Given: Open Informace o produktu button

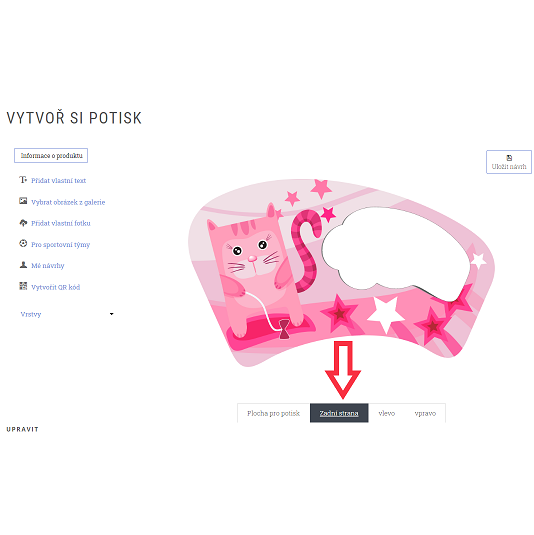Looking at the screenshot, I should pyautogui.click(x=51, y=156).
